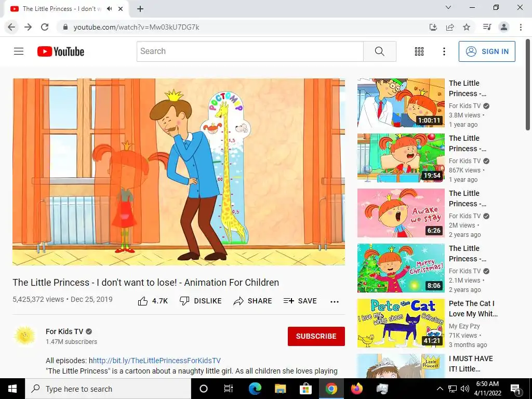Screen dimensions: 532x399
Task: Select The Little Princess browser tab
Action: coord(66,9)
